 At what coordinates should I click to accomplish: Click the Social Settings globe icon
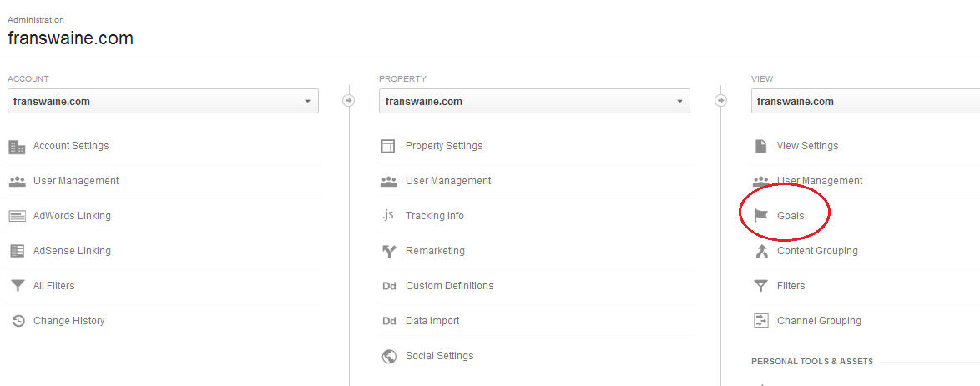(389, 356)
